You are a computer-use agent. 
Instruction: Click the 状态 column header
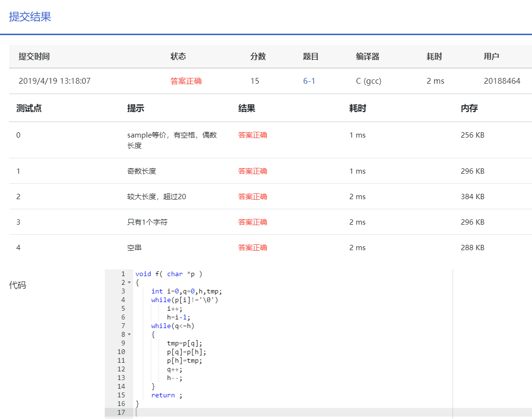point(178,56)
